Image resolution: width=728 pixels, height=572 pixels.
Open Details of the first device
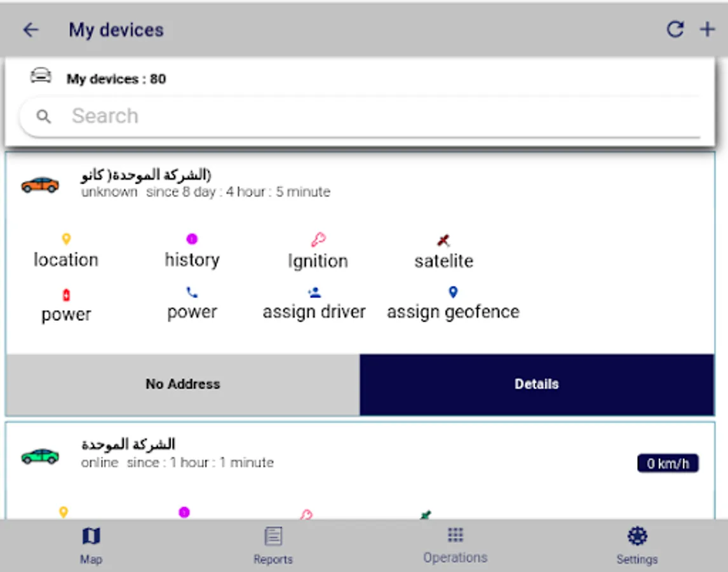click(x=537, y=385)
